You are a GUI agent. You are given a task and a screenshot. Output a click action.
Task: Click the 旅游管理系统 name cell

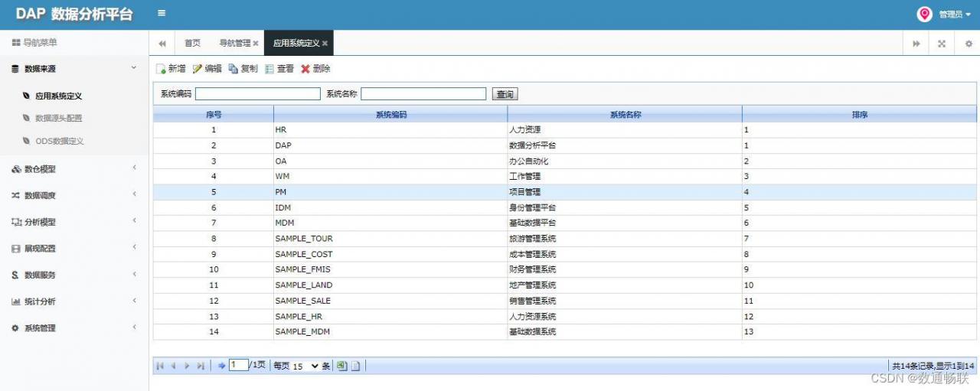pyautogui.click(x=625, y=239)
